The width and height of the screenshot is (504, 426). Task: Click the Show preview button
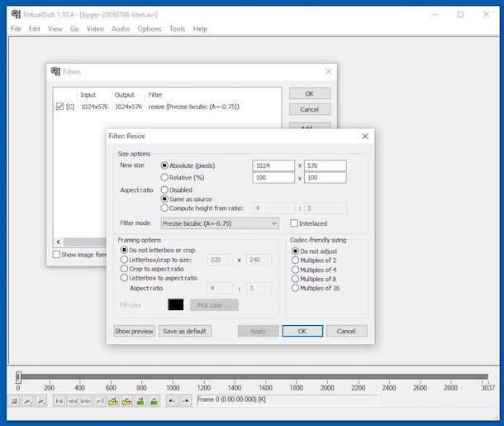[x=134, y=331]
